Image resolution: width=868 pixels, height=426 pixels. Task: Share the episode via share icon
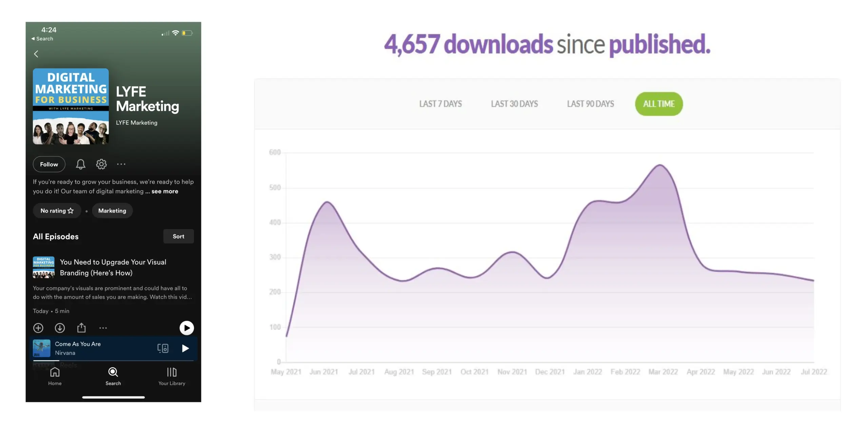coord(81,328)
